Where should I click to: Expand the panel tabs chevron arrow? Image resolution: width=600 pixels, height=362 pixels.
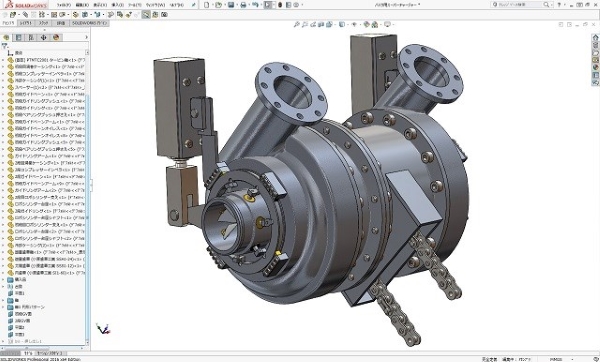[x=86, y=38]
